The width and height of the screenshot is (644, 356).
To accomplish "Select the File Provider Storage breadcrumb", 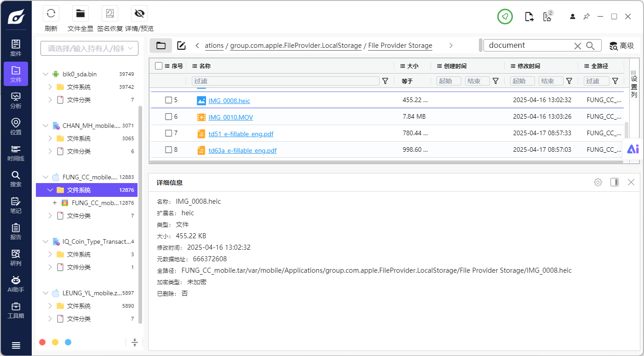I will click(x=400, y=46).
